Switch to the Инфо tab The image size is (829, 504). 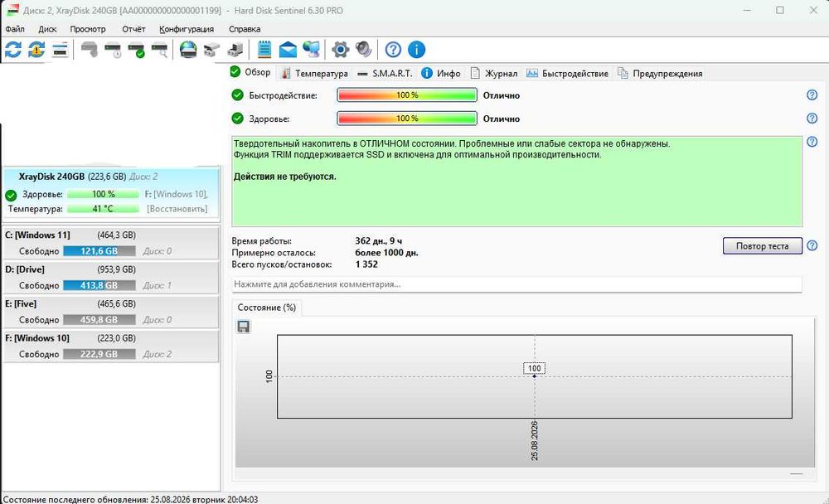point(441,74)
